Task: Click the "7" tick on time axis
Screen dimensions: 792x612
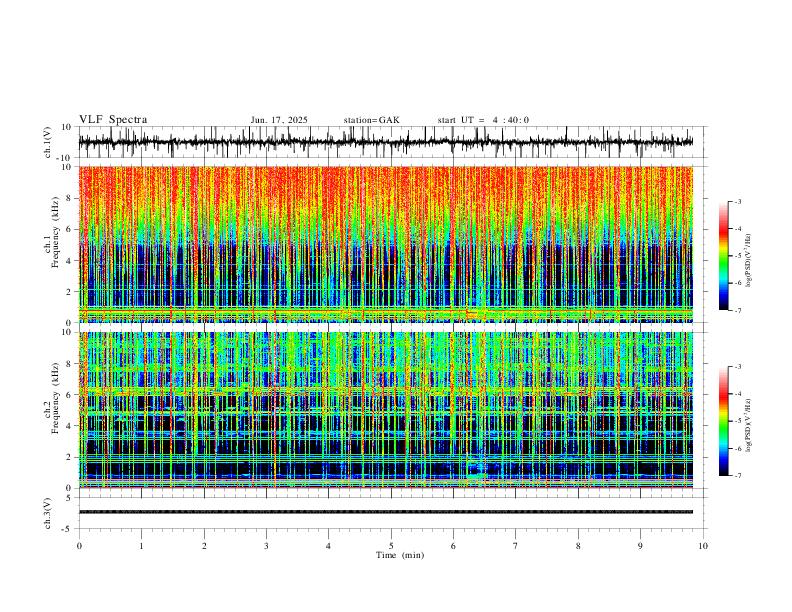Action: (x=516, y=546)
